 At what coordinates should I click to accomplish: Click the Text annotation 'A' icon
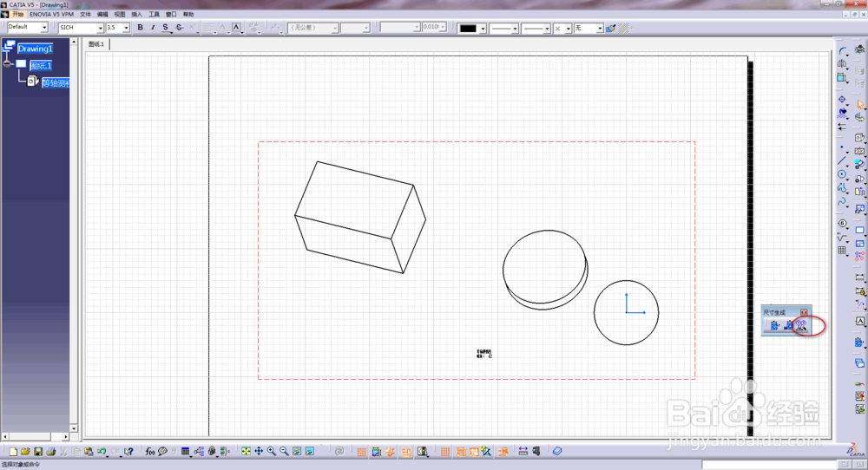[859, 321]
